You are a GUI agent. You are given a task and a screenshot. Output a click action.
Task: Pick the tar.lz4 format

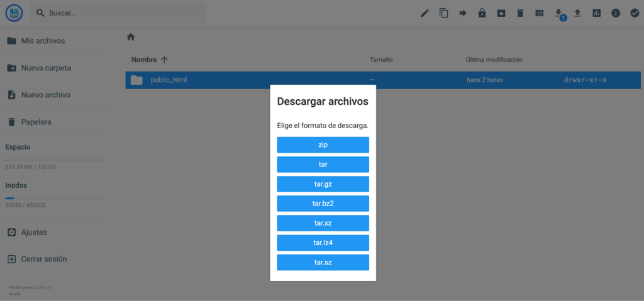[323, 243]
